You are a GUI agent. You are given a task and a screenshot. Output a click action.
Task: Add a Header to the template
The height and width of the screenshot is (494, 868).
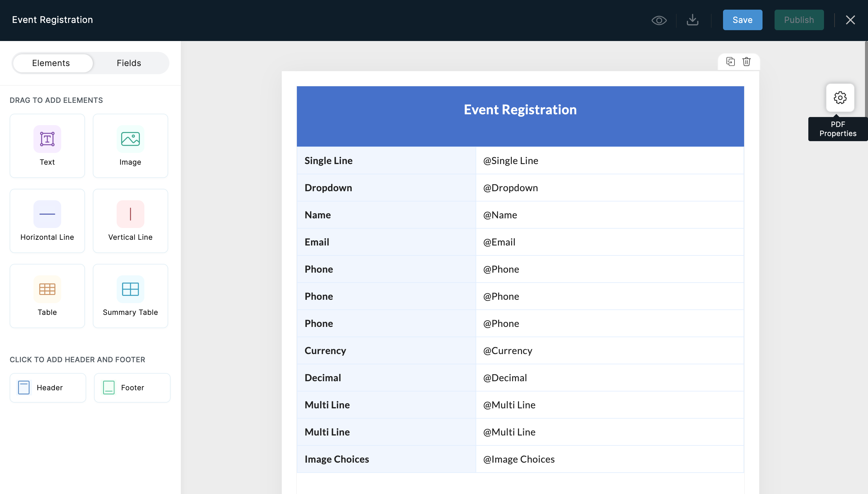[x=48, y=388]
